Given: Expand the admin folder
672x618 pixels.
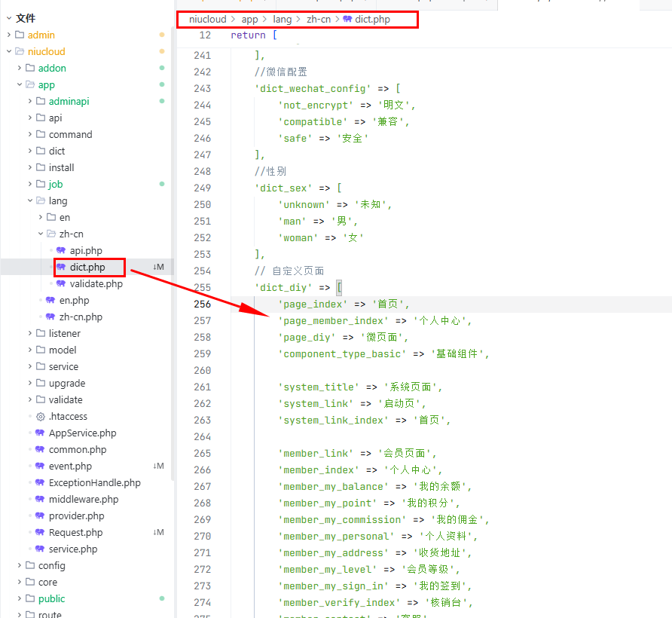Looking at the screenshot, I should click(x=9, y=35).
